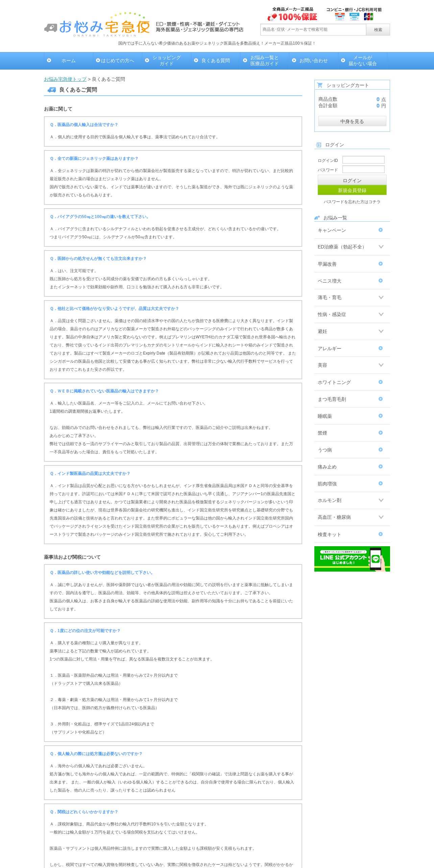Expand the 美容 category
This screenshot has width=434, height=868.
click(352, 365)
